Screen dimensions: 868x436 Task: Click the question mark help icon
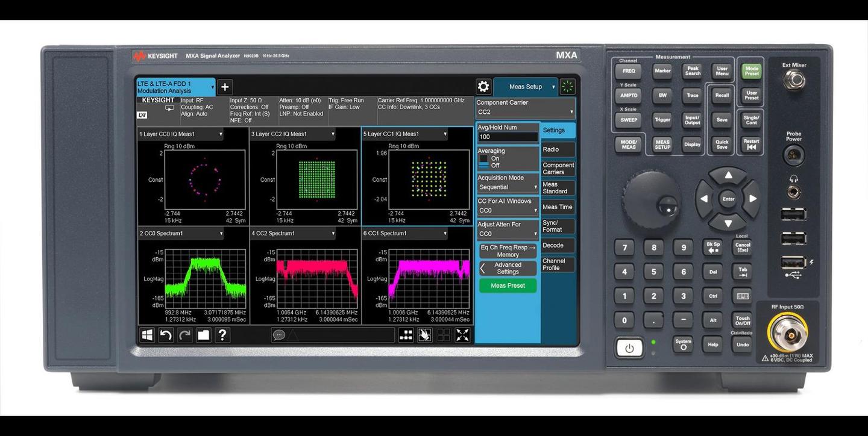tap(222, 335)
